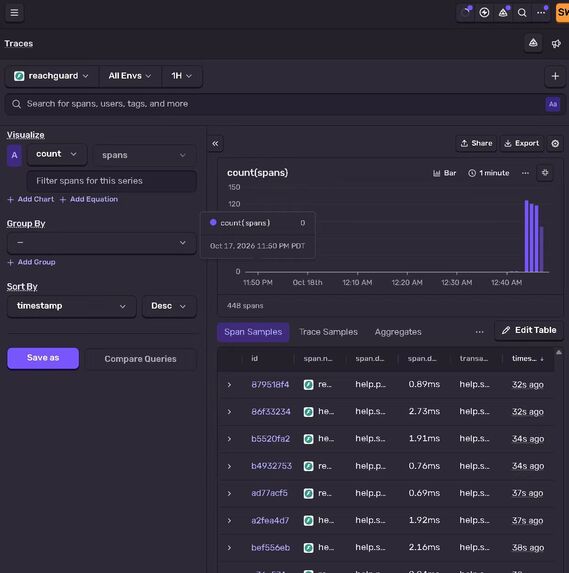Screen dimensions: 569x573
Task: Open settings circle icon next to Export
Action: pyautogui.click(x=555, y=144)
